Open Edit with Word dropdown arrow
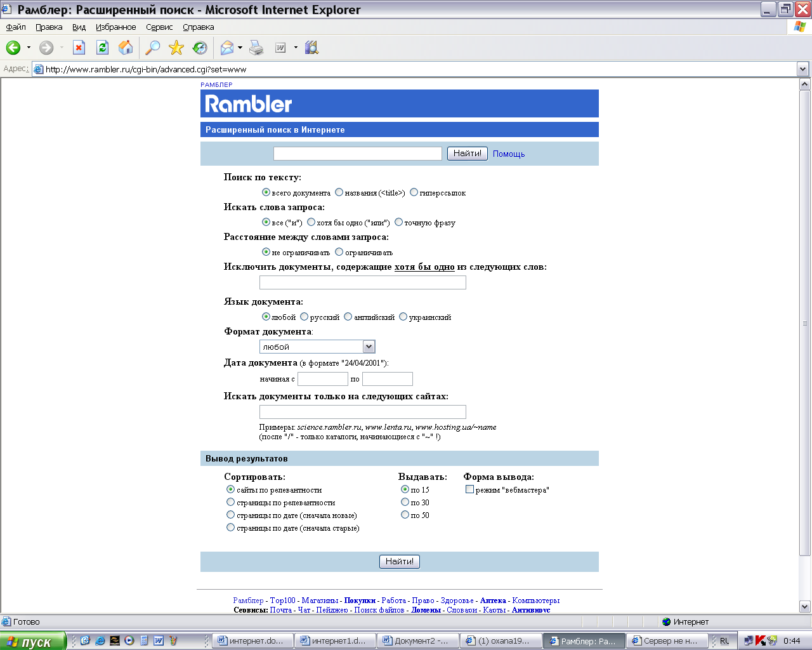The image size is (812, 650). point(296,48)
